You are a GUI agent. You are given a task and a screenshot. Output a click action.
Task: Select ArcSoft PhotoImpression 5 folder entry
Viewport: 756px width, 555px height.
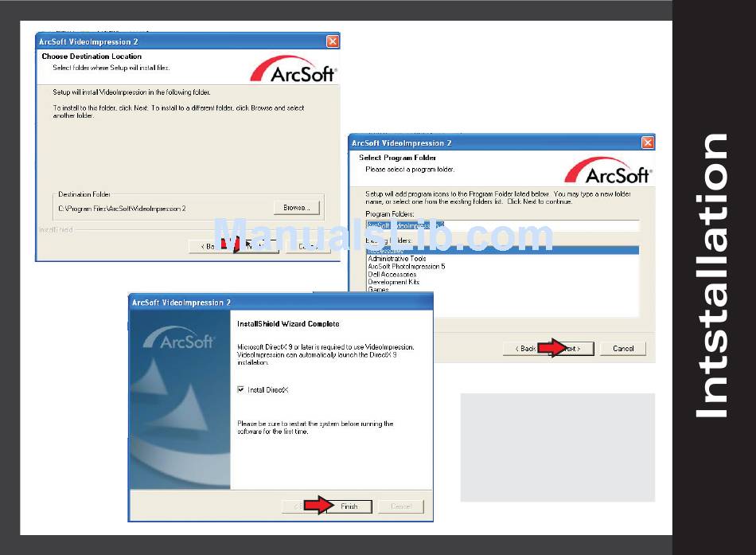tap(407, 267)
